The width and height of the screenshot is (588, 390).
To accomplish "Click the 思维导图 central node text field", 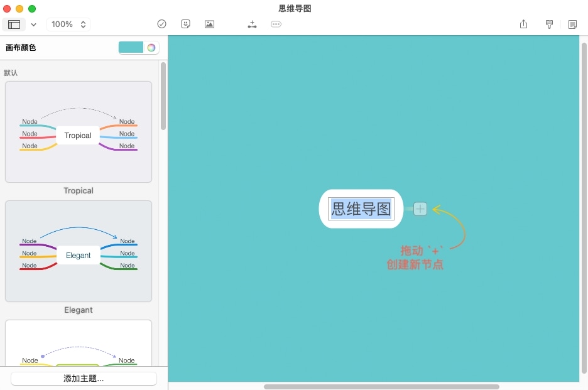I will coord(361,209).
